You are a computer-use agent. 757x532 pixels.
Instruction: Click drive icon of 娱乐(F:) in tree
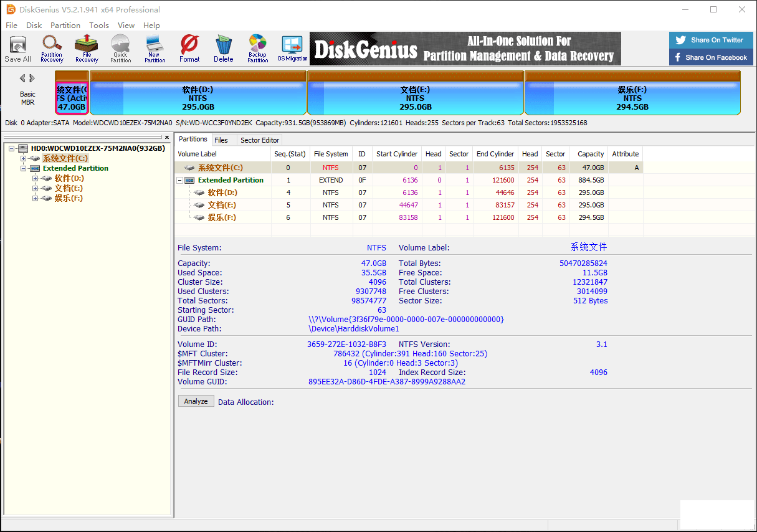47,198
